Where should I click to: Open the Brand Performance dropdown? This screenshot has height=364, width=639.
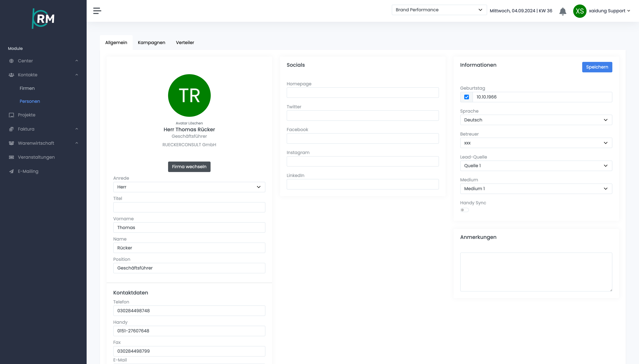point(439,10)
